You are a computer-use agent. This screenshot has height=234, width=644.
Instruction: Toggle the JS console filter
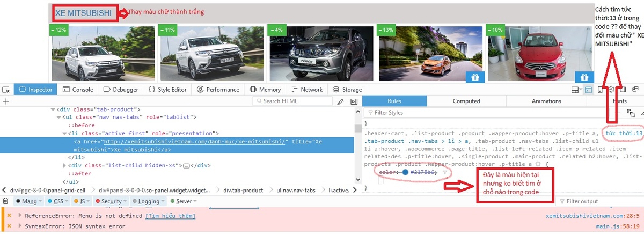[83, 201]
